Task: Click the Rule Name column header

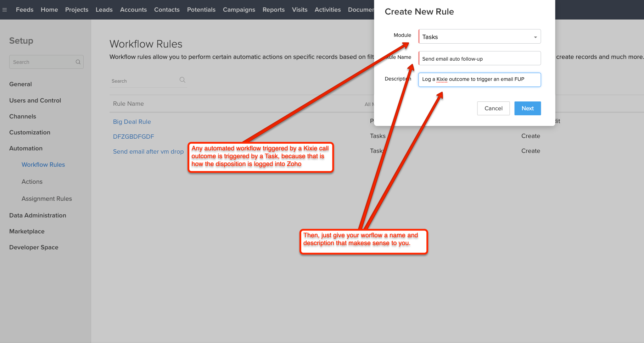Action: point(128,104)
